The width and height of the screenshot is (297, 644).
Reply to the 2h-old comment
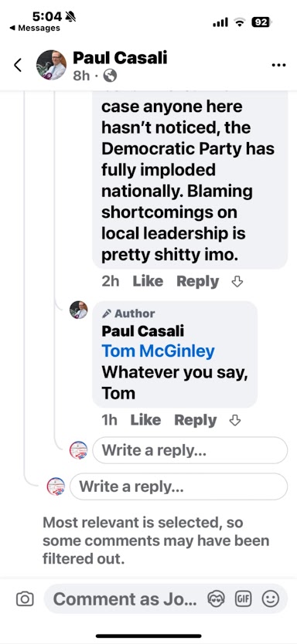point(198,281)
